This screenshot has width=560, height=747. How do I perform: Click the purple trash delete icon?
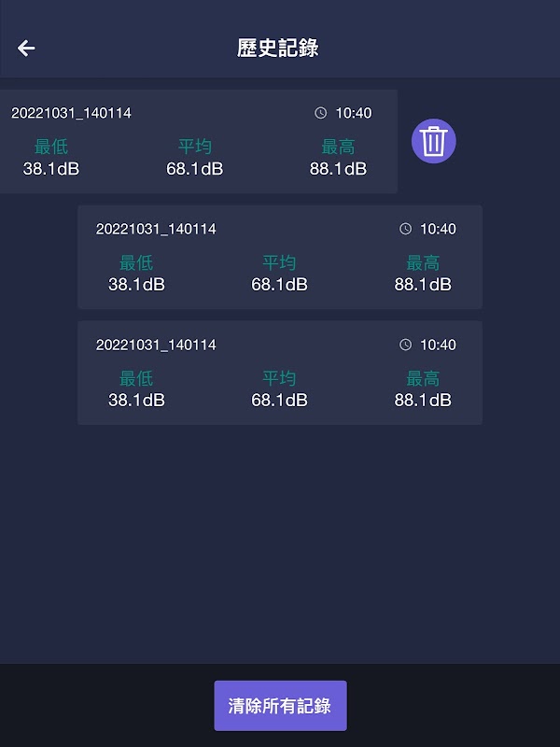click(434, 142)
